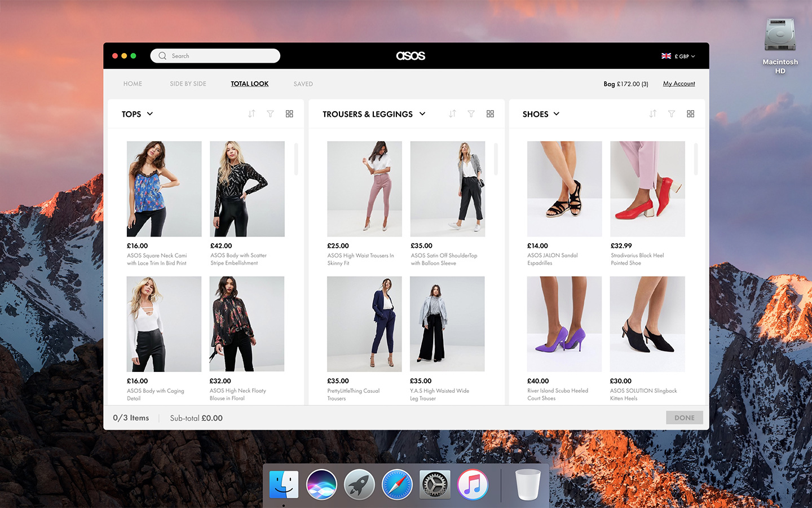Select the purple Scuba Heeled Court Shoes thumbnail

tap(564, 324)
